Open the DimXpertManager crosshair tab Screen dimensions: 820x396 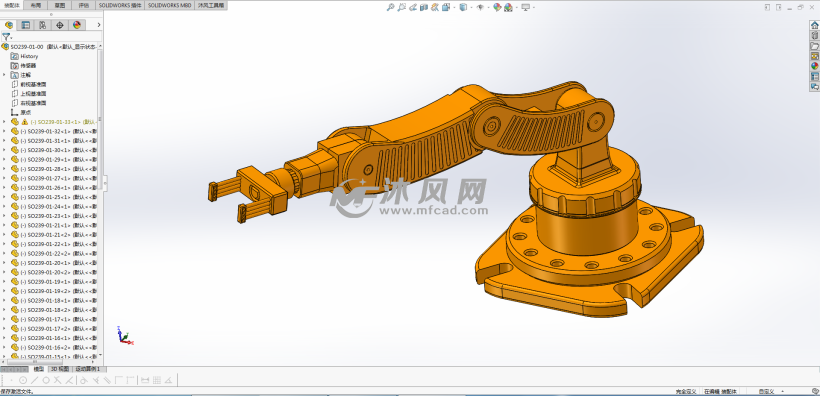60,25
